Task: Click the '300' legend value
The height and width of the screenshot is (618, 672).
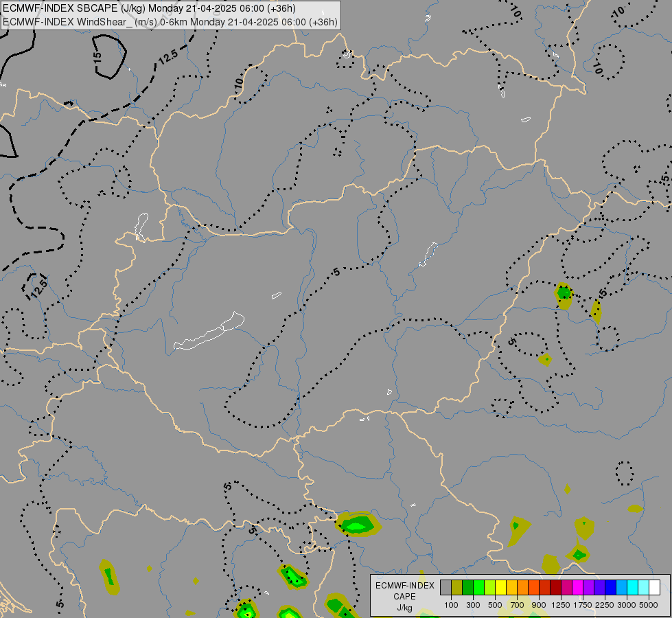Action: point(473,605)
